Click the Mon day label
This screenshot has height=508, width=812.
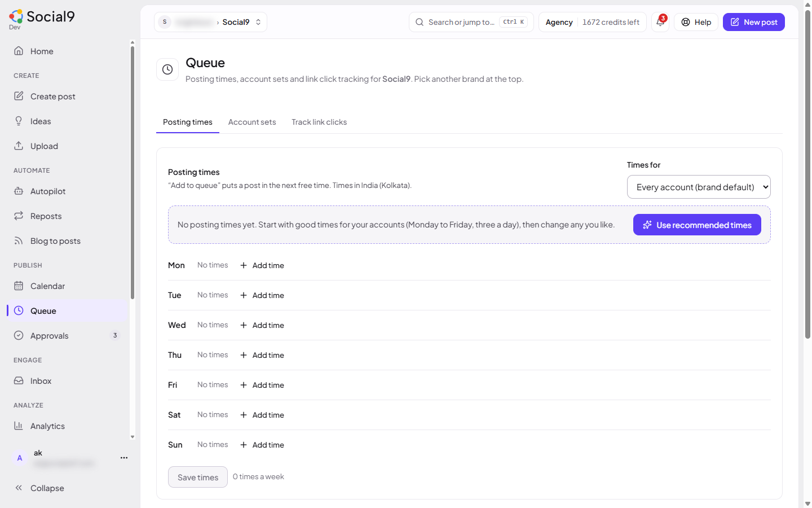coord(176,265)
